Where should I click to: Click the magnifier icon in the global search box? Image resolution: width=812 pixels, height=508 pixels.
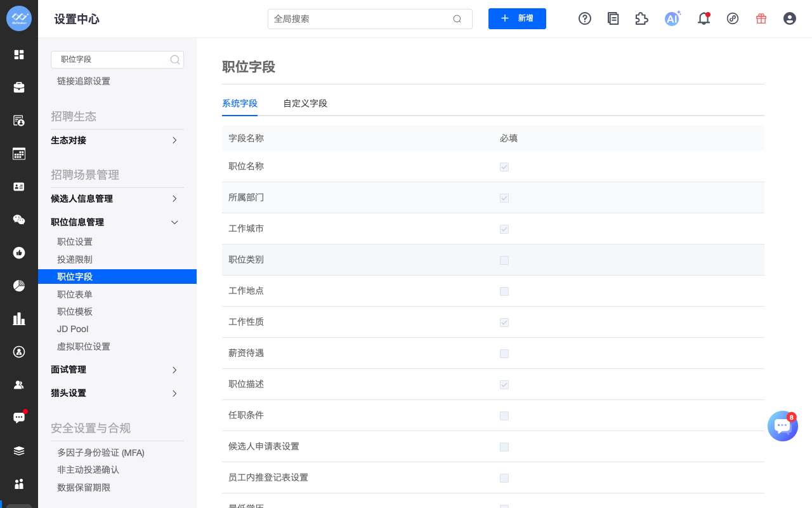[x=457, y=19]
